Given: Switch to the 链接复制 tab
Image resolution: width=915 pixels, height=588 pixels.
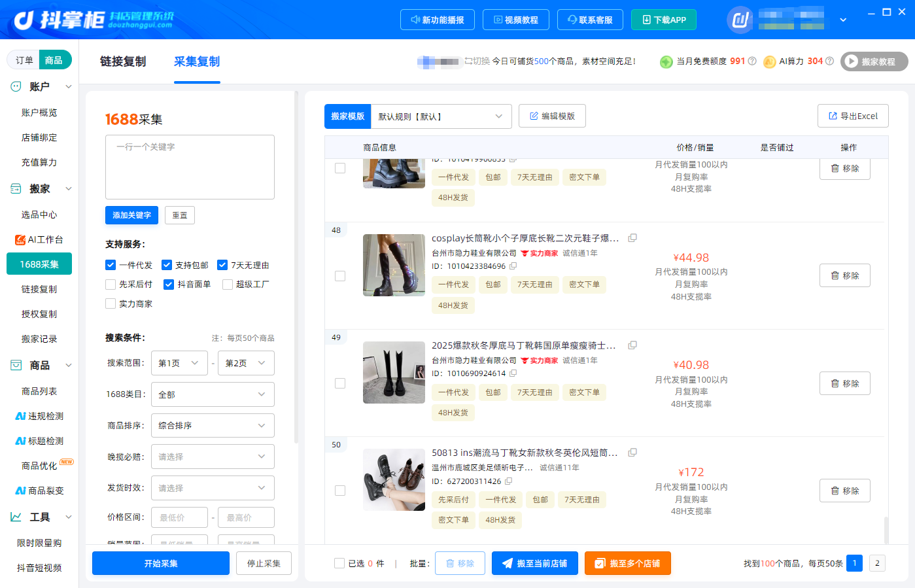Looking at the screenshot, I should pos(123,61).
